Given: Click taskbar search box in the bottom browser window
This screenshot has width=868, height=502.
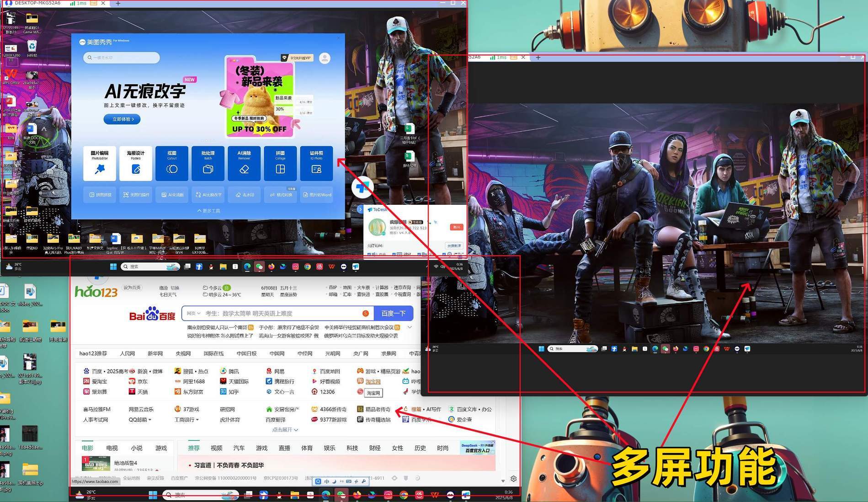Looking at the screenshot, I should pos(201,495).
